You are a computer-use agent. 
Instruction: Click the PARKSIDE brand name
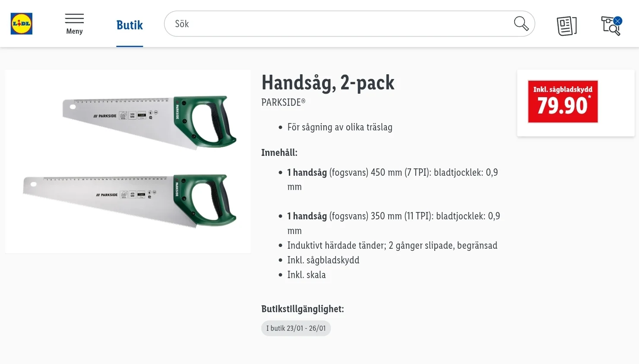(x=283, y=102)
